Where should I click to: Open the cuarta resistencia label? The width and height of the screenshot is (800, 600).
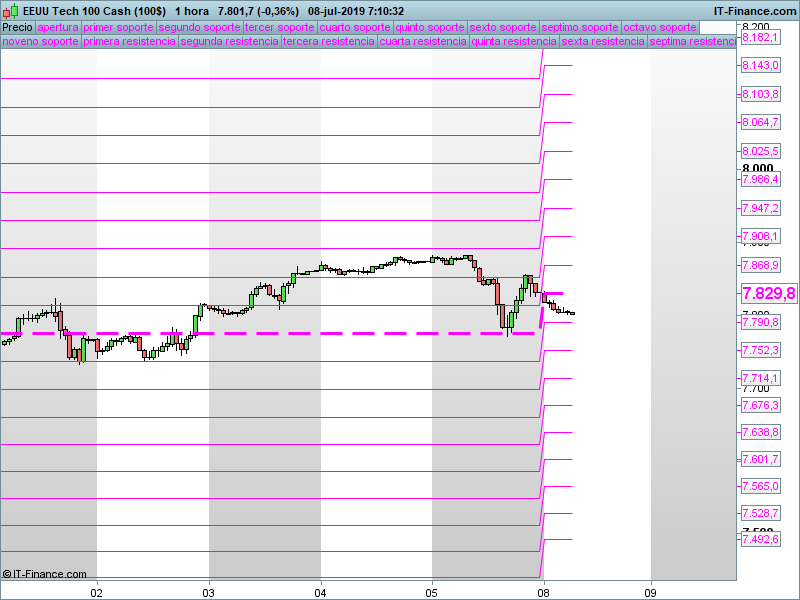pyautogui.click(x=423, y=41)
